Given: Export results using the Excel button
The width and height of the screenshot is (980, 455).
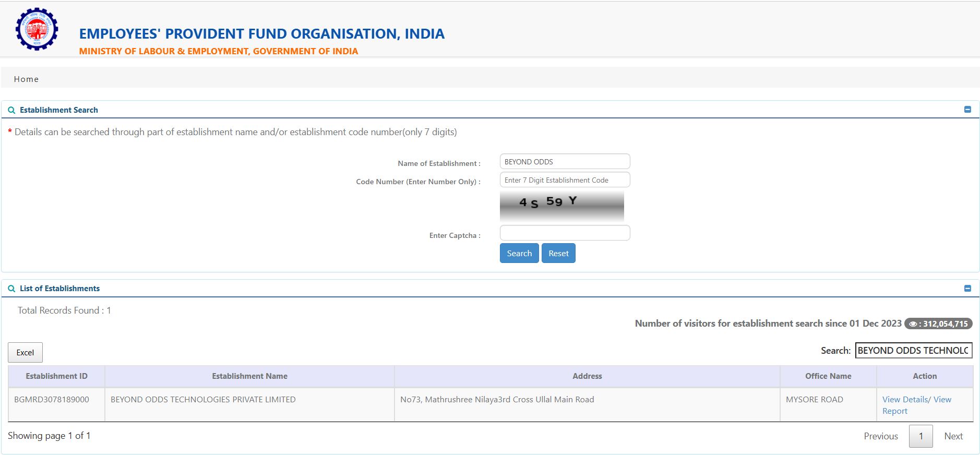Looking at the screenshot, I should (25, 353).
